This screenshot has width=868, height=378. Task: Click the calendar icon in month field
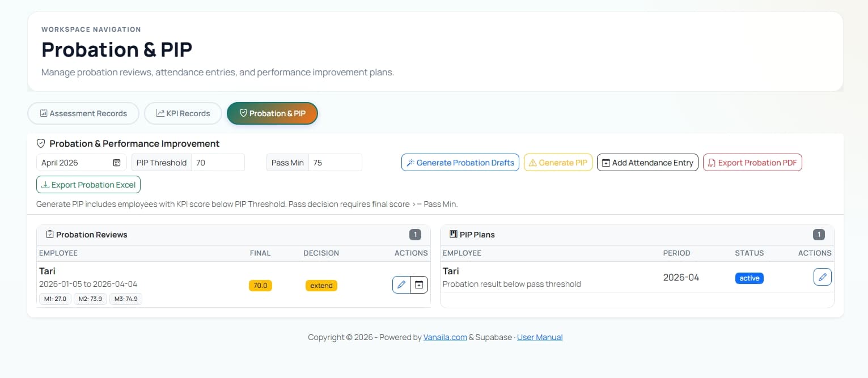pos(117,163)
